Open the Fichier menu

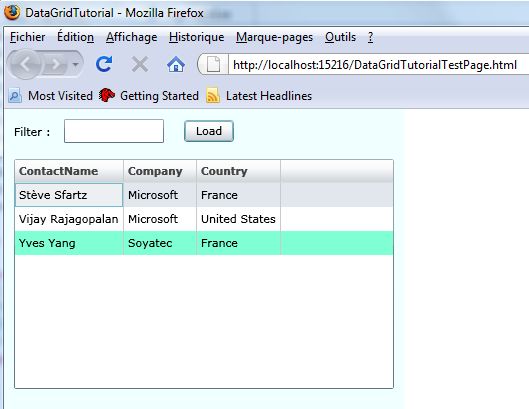coord(27,37)
